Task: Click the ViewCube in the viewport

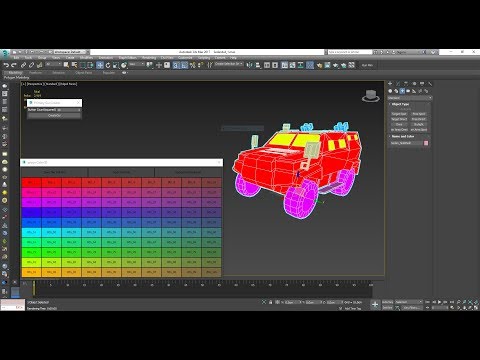Action: click(x=371, y=96)
